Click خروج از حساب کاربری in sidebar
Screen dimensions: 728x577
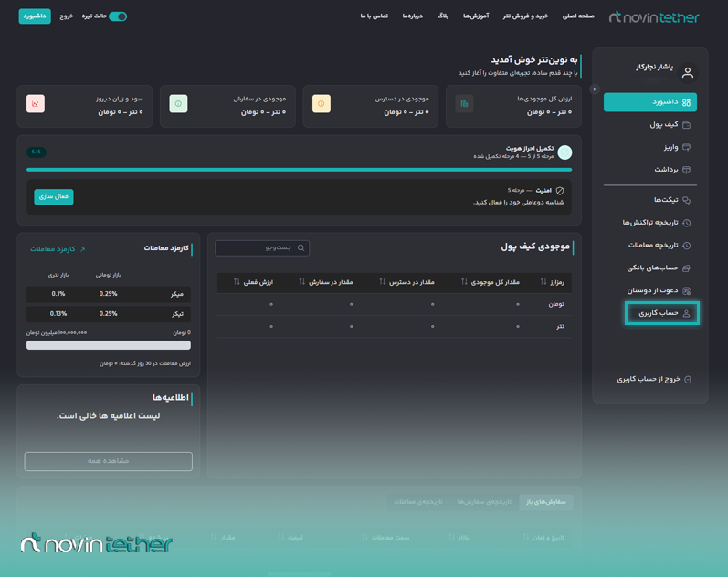[x=654, y=379]
